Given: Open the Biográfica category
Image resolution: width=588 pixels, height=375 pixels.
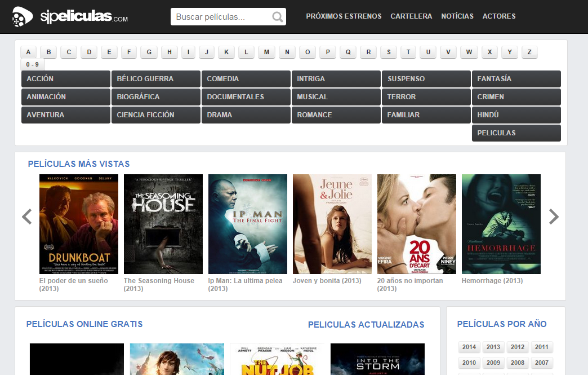Looking at the screenshot, I should point(156,97).
